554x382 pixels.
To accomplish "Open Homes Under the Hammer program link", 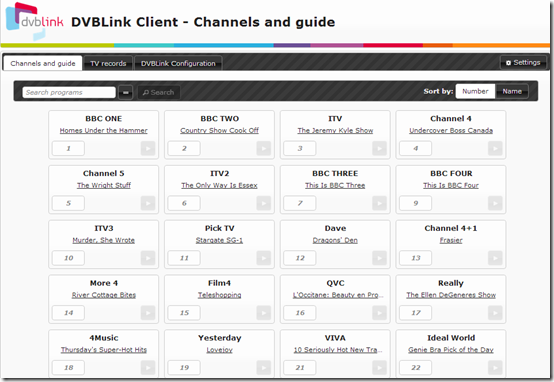I will (x=104, y=130).
